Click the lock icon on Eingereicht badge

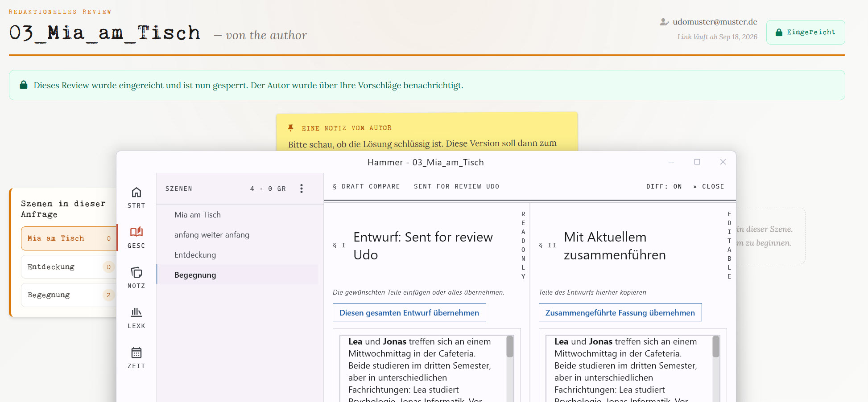pos(779,33)
